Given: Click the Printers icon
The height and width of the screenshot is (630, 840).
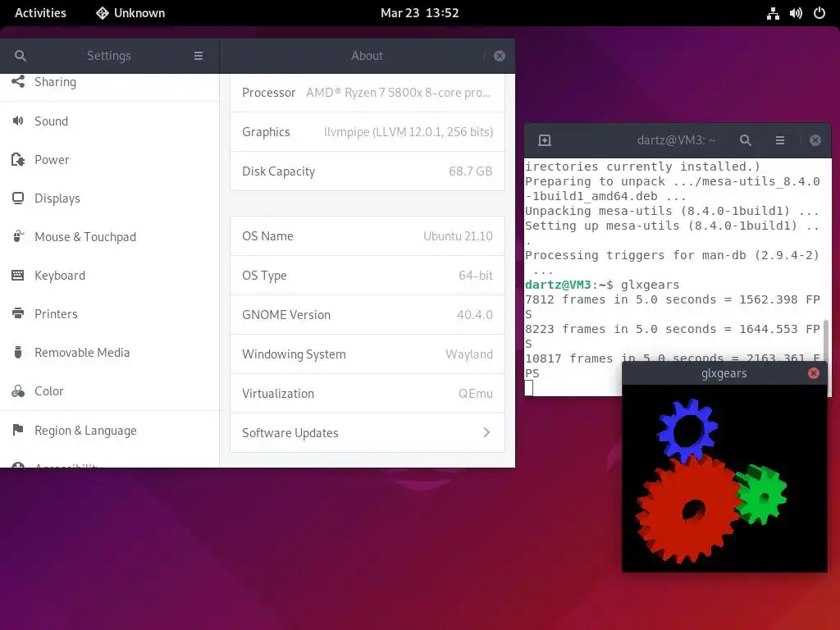Looking at the screenshot, I should tap(18, 314).
